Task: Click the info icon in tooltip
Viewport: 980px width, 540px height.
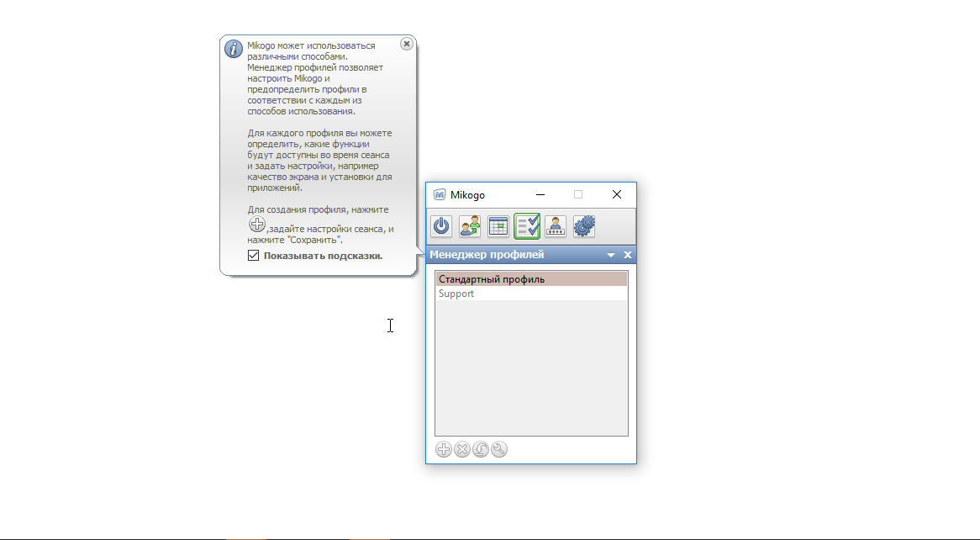Action: point(233,49)
